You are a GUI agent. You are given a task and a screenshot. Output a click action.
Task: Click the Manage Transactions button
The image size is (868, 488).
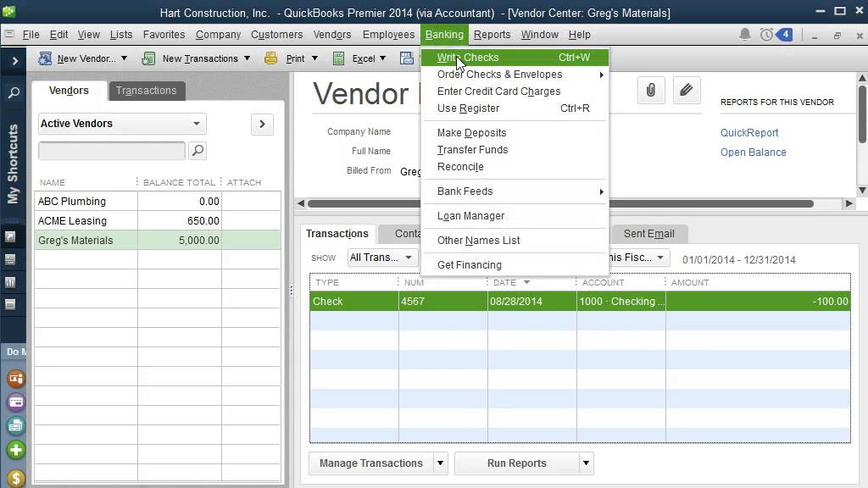371,463
